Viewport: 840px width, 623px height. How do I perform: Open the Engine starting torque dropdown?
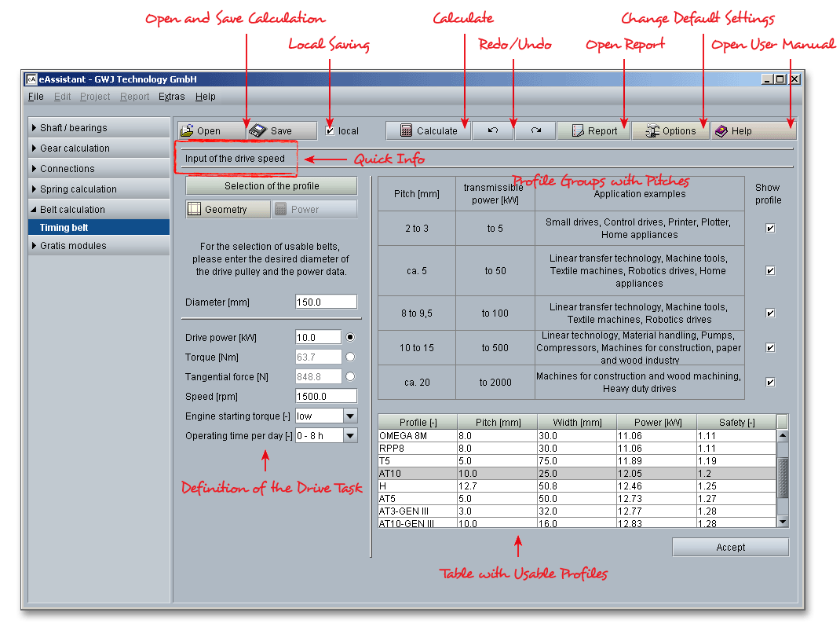[x=350, y=416]
